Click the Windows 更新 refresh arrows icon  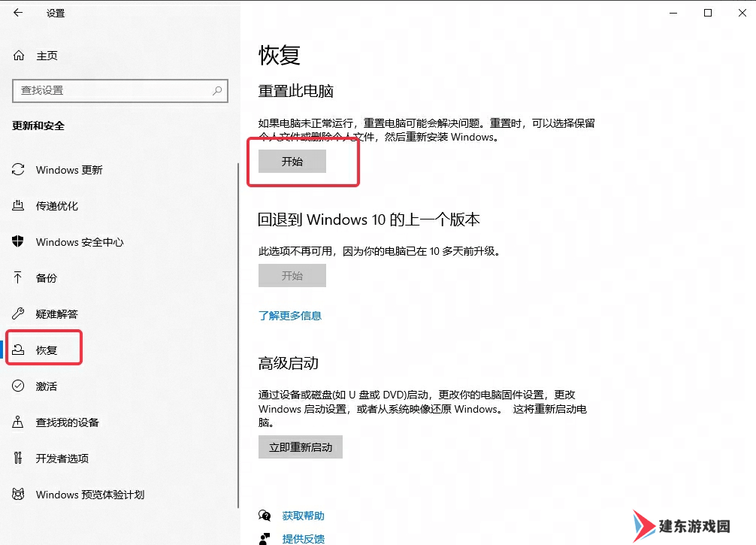point(18,170)
